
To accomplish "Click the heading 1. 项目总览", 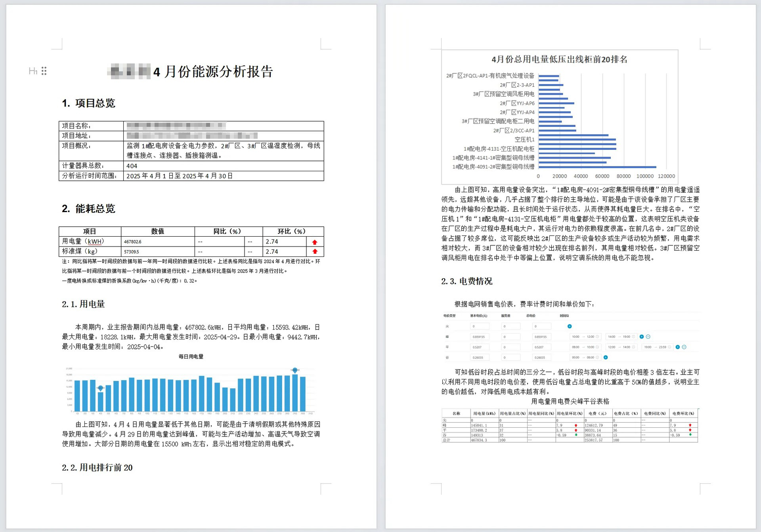I will click(x=88, y=103).
